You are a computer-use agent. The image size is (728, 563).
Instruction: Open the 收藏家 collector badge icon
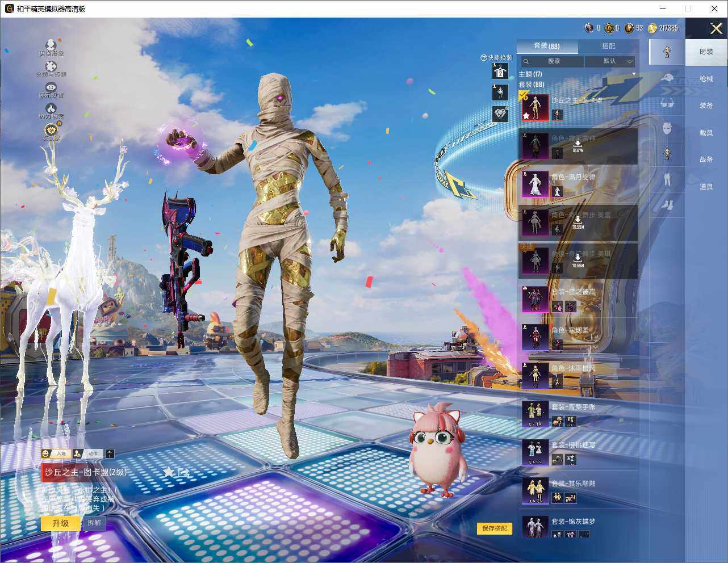pos(51,129)
